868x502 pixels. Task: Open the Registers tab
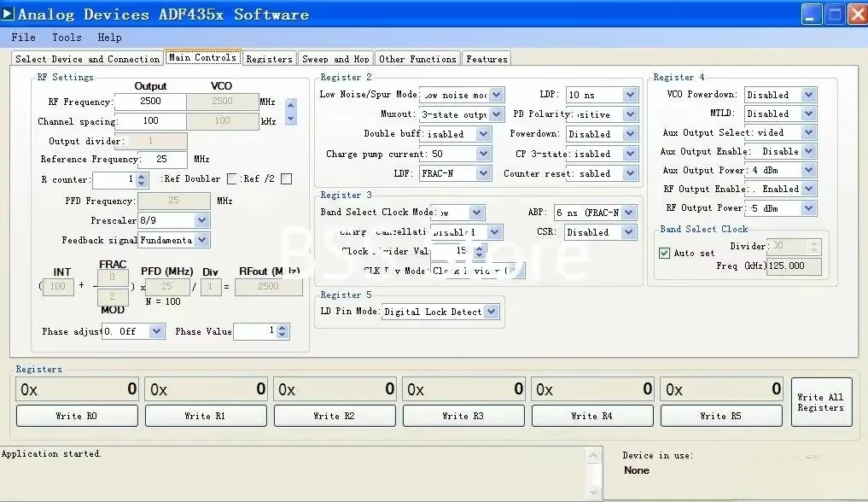pyautogui.click(x=269, y=59)
